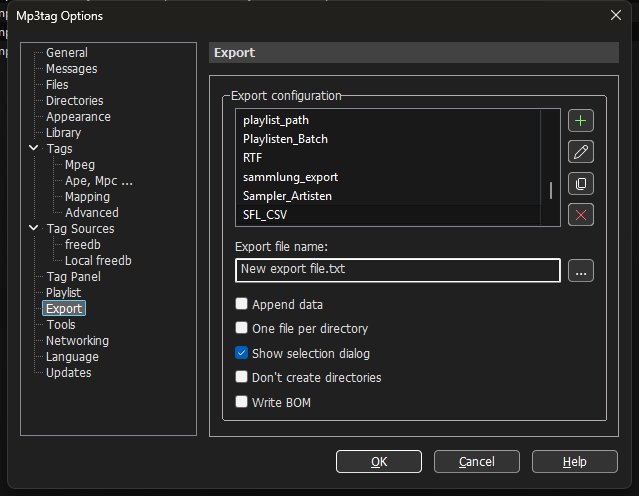Open the freedb options page
The height and width of the screenshot is (496, 639).
click(x=83, y=245)
